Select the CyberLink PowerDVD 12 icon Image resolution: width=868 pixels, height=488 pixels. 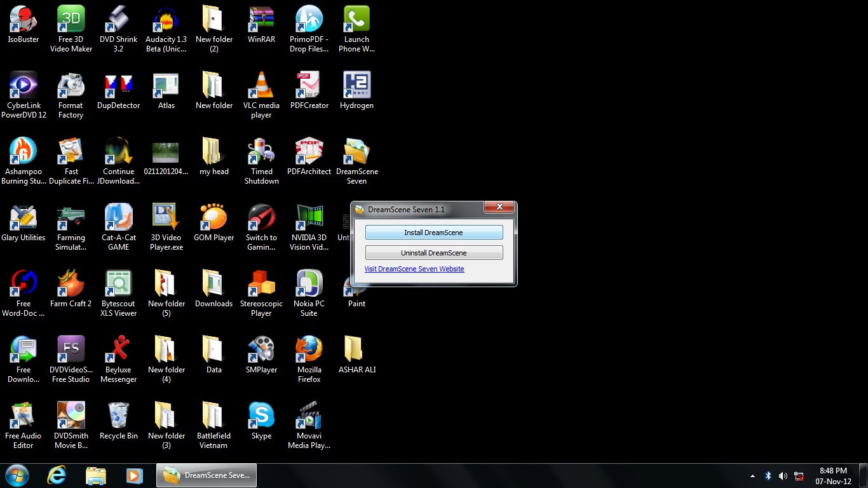(24, 95)
